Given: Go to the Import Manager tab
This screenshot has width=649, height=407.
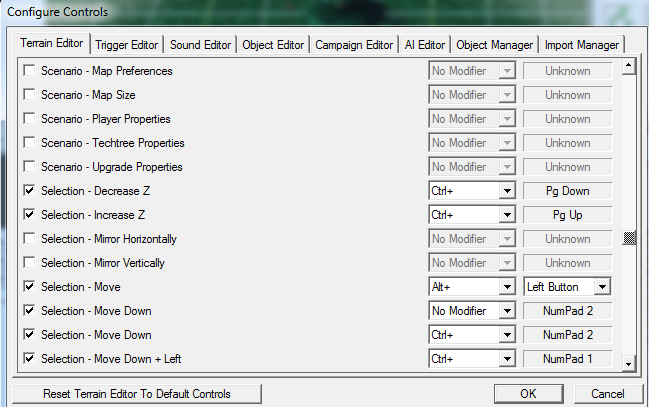Looking at the screenshot, I should (582, 45).
